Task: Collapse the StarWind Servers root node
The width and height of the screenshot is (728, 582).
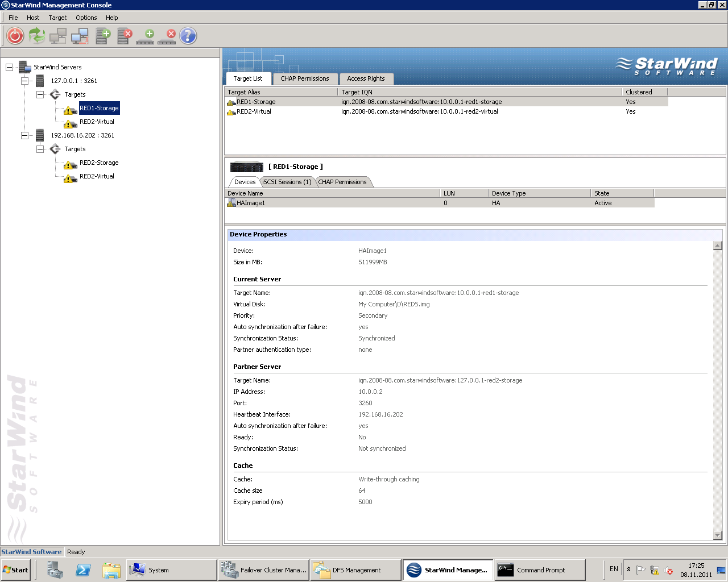Action: (x=9, y=67)
